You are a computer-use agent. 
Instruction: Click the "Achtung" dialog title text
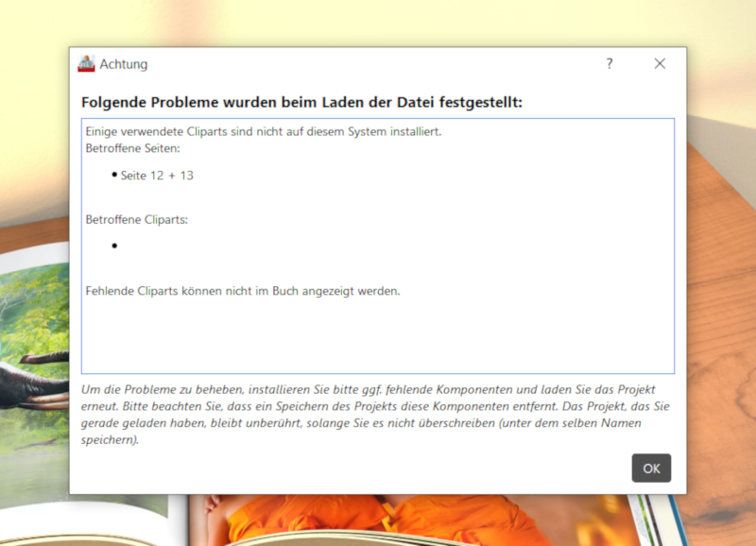[x=124, y=64]
